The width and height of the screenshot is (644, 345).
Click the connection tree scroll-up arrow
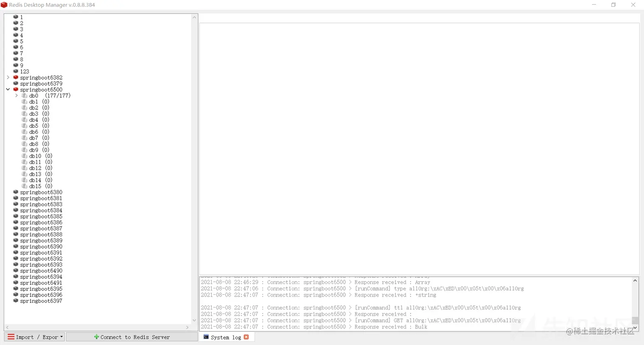point(195,17)
